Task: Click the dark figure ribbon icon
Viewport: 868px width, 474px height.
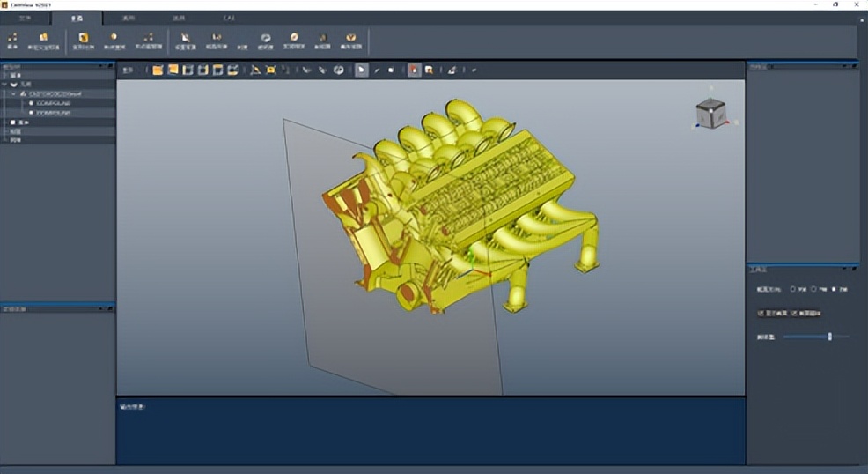Action: pos(322,38)
